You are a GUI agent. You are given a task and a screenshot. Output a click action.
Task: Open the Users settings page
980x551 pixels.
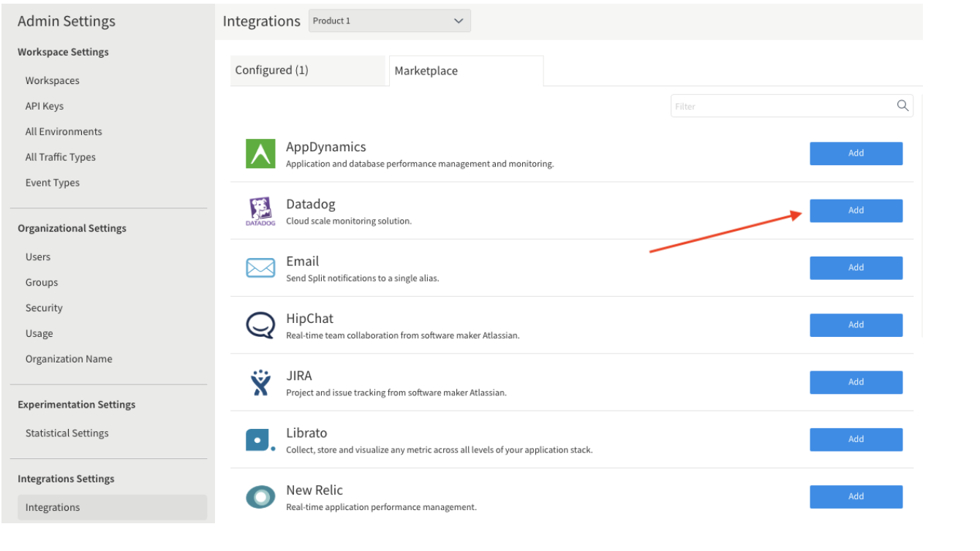coord(38,256)
